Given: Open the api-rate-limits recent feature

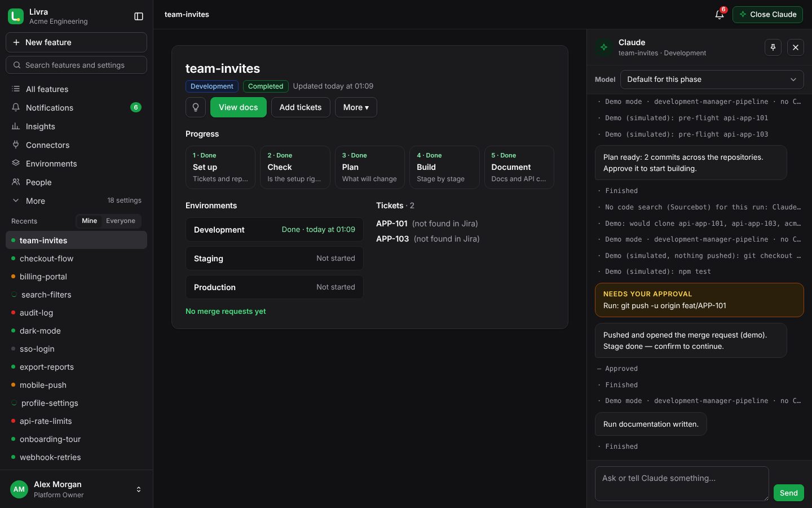Looking at the screenshot, I should click(x=76, y=421).
